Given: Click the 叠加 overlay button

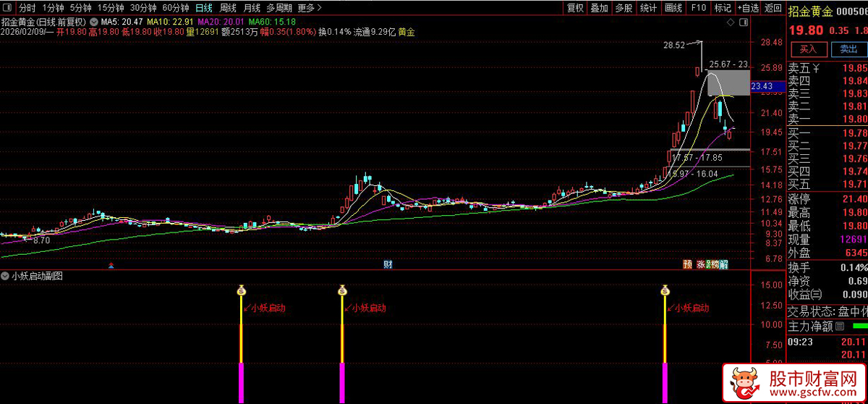Looking at the screenshot, I should 599,8.
